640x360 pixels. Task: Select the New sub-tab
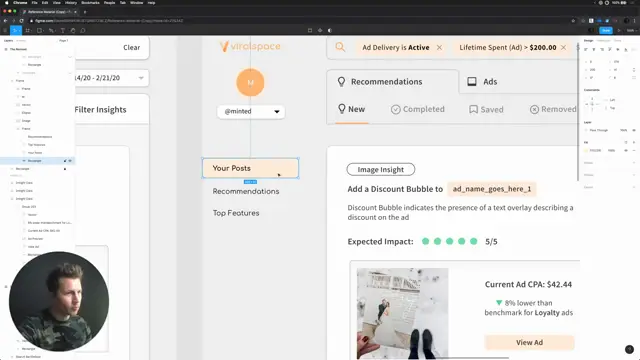[351, 109]
